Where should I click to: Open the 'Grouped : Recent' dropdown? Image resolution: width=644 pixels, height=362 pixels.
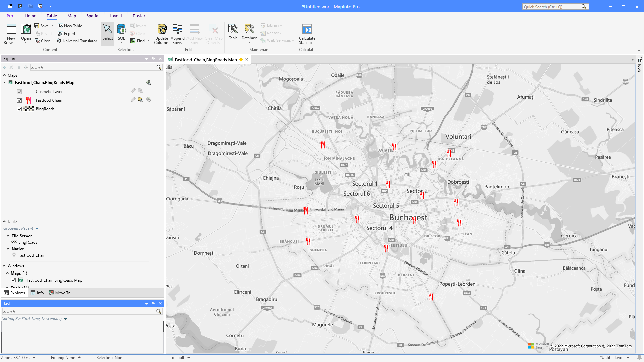[37, 228]
